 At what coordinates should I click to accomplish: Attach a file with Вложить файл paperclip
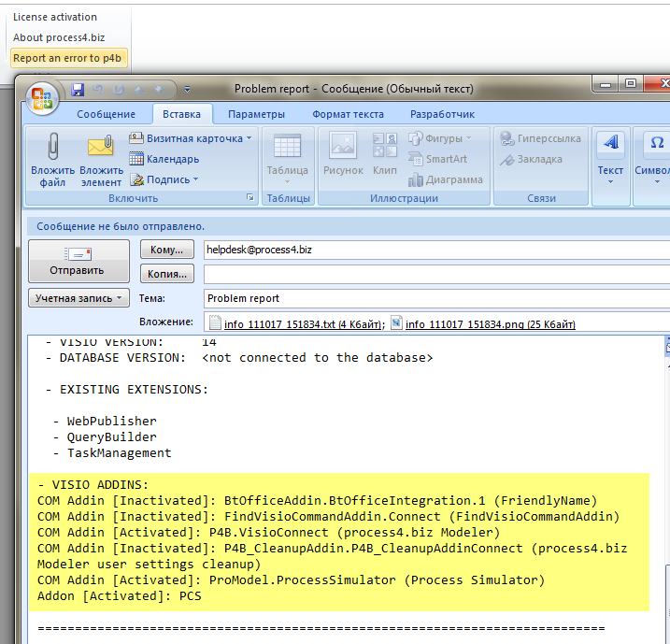(x=52, y=160)
